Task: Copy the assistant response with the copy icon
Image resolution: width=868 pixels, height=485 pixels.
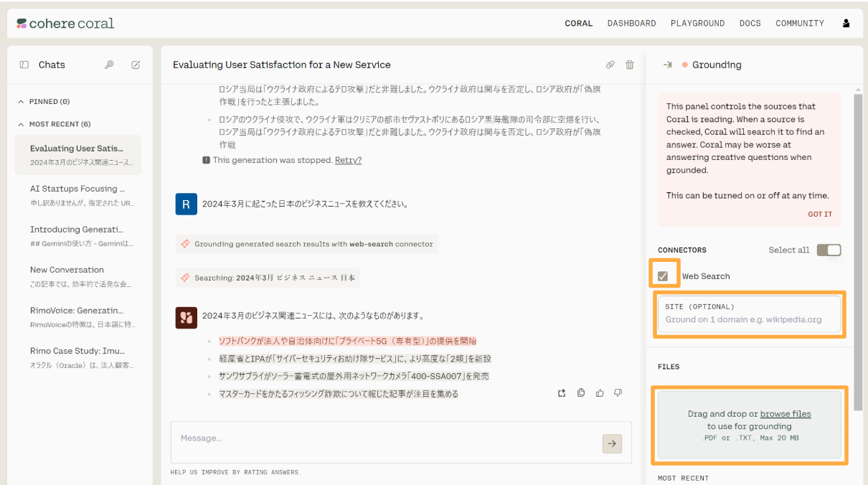Action: point(580,392)
